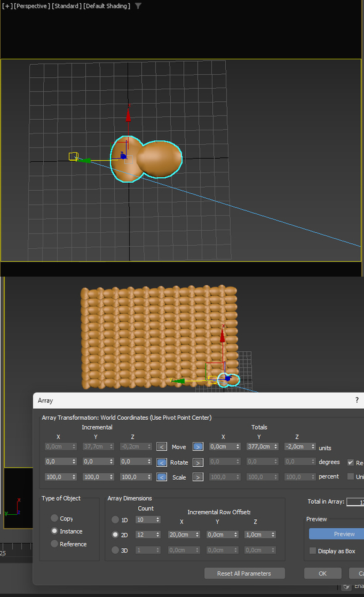The height and width of the screenshot is (597, 364).
Task: Click the Rotate left arrow button
Action: [162, 462]
